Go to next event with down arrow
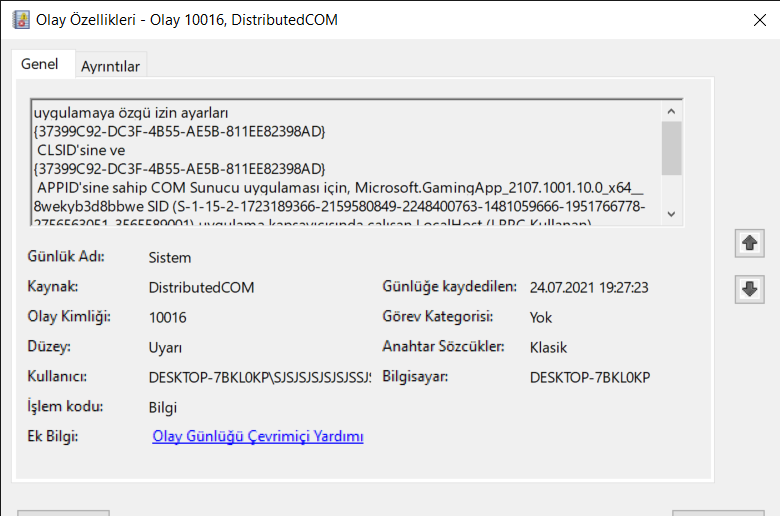 [748, 290]
